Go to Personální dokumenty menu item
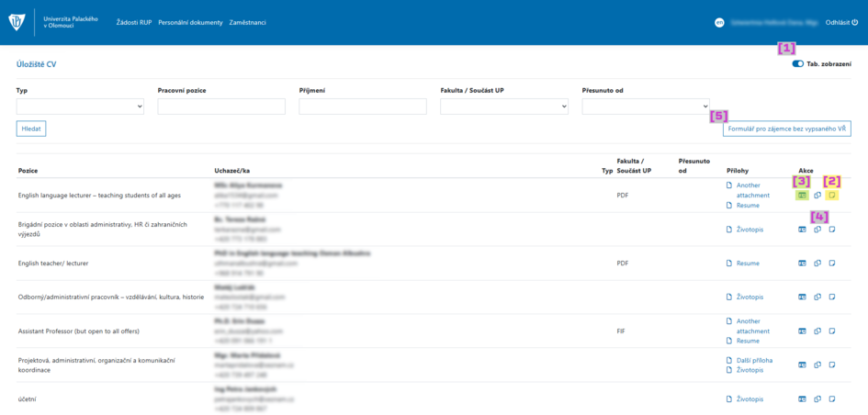 (190, 23)
